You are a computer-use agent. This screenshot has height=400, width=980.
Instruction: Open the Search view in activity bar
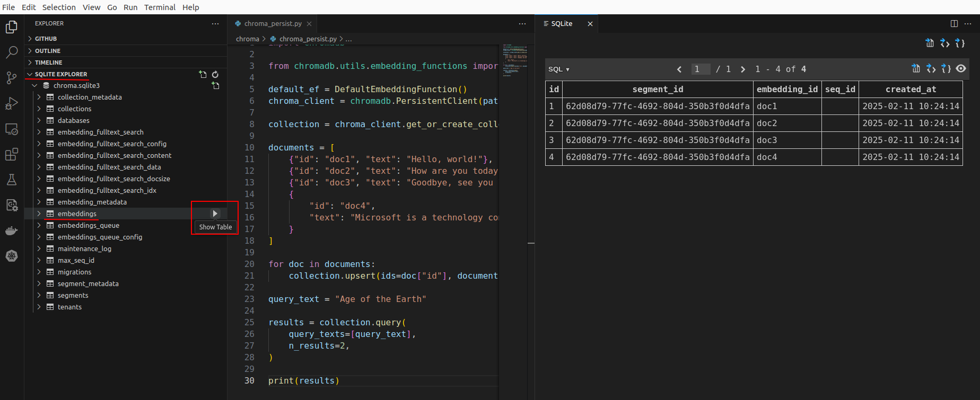point(12,52)
